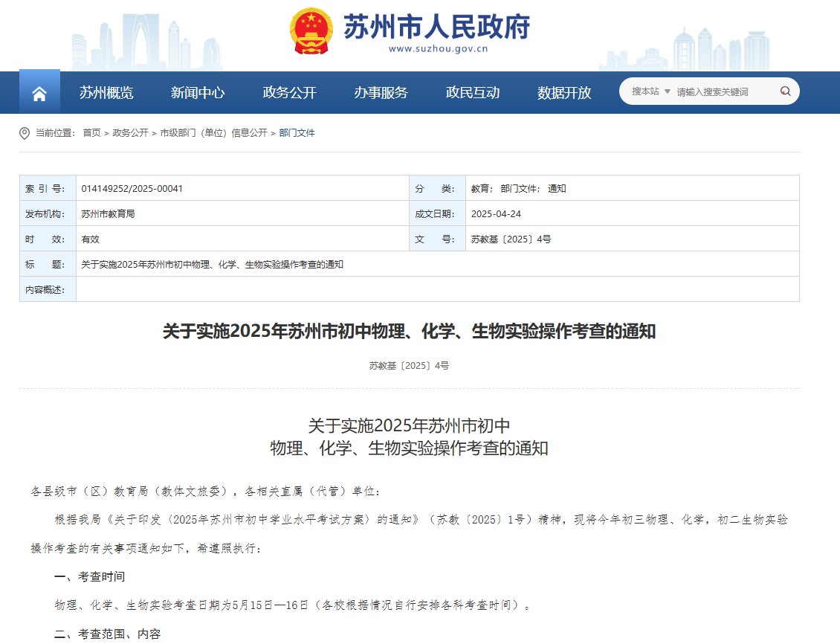840x644 pixels.
Task: Click the location pin icon in breadcrumb
Action: point(25,133)
